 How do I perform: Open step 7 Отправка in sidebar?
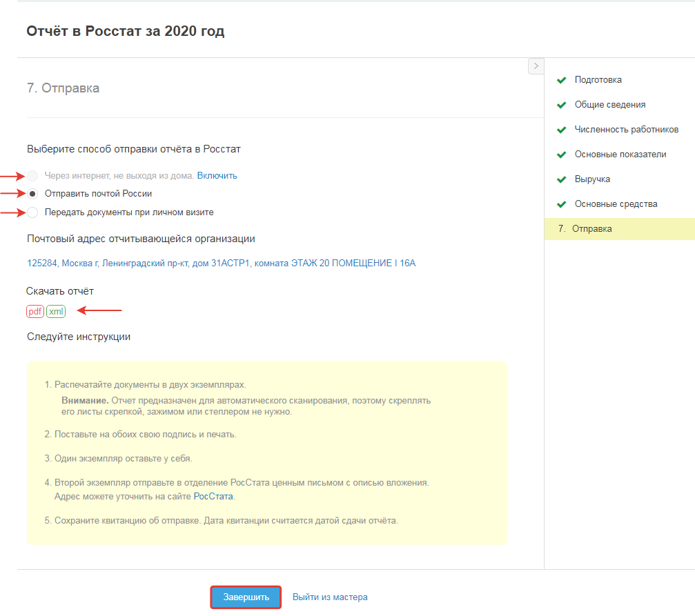[591, 229]
